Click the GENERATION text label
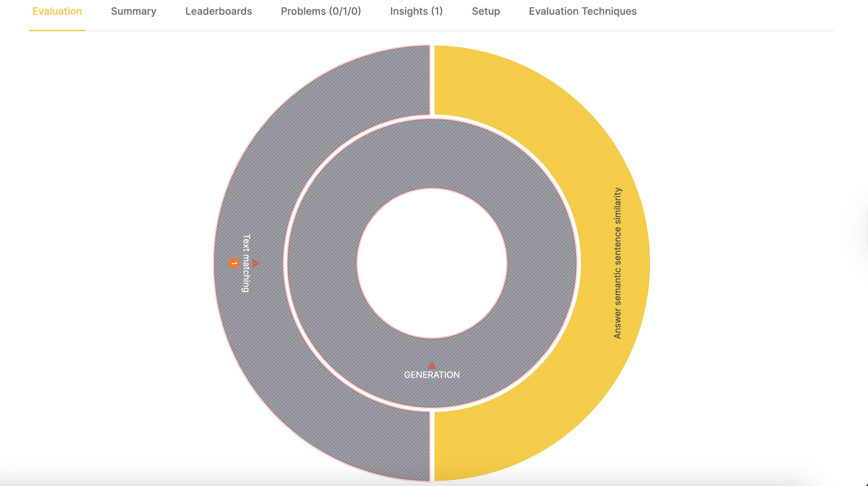Viewport: 868px width, 486px height. tap(431, 375)
